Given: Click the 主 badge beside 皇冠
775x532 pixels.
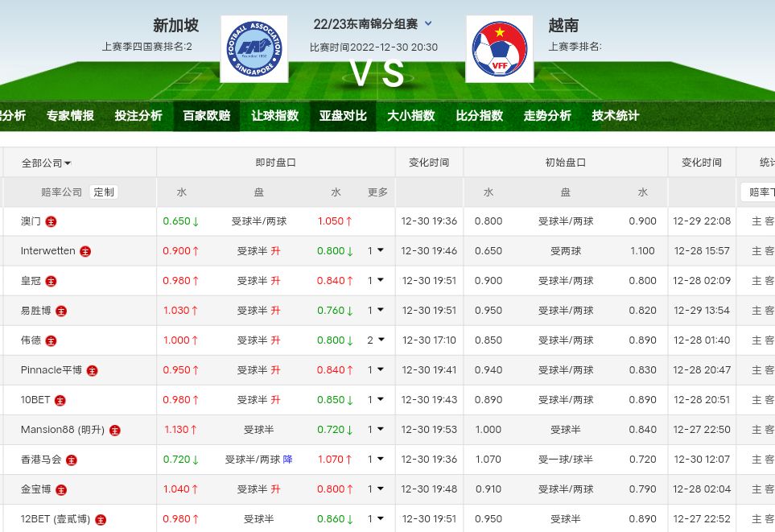Looking at the screenshot, I should click(x=52, y=281).
